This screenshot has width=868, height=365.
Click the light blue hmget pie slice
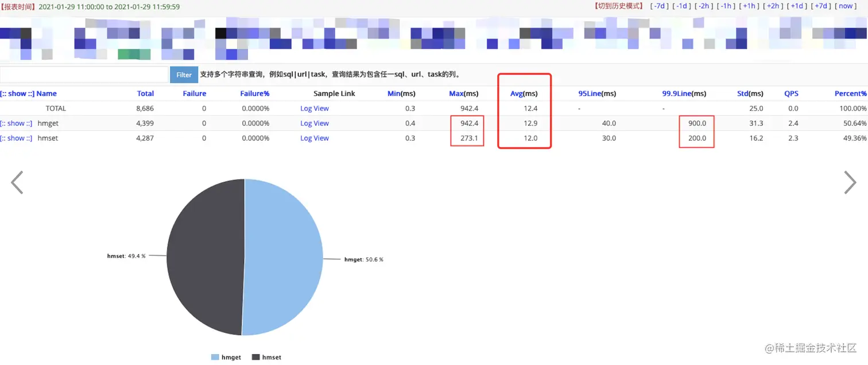284,257
